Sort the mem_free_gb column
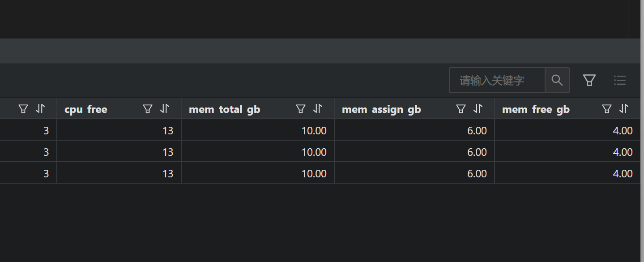Image resolution: width=644 pixels, height=262 pixels. click(x=624, y=109)
